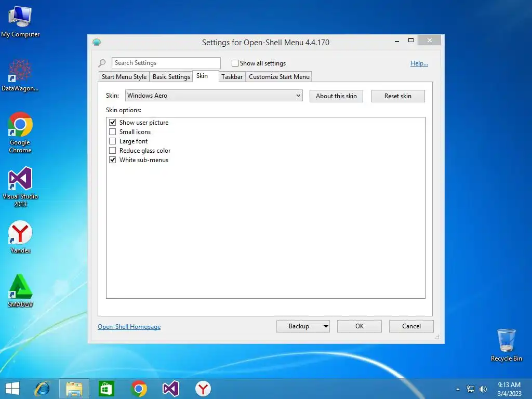
Task: Launch Internet Explorer from taskbar
Action: pos(42,389)
